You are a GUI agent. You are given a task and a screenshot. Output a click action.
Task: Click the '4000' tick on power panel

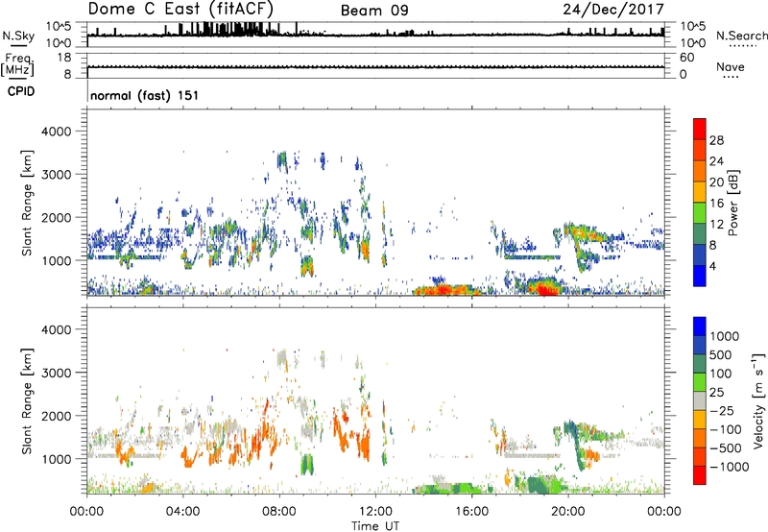click(56, 132)
